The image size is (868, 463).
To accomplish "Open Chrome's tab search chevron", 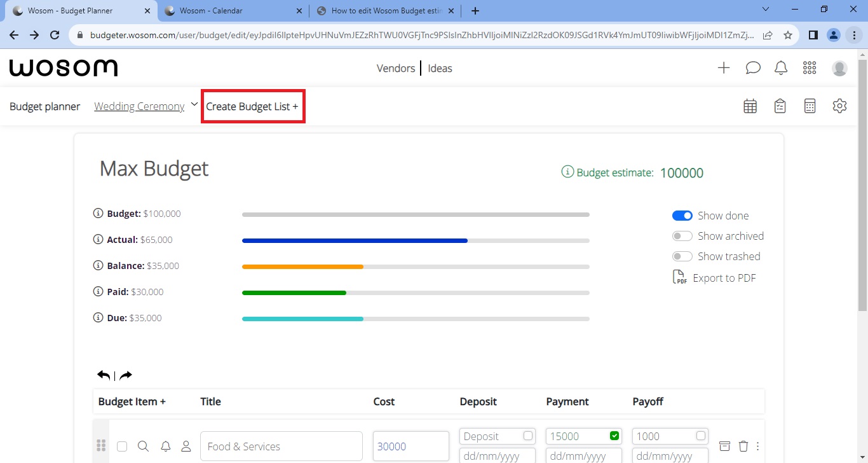I will [x=765, y=10].
